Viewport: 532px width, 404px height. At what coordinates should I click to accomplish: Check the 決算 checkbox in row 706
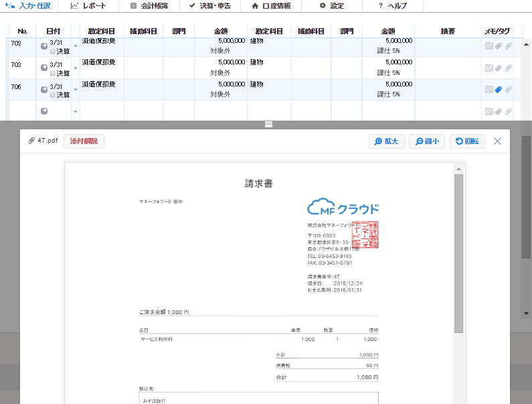point(53,95)
